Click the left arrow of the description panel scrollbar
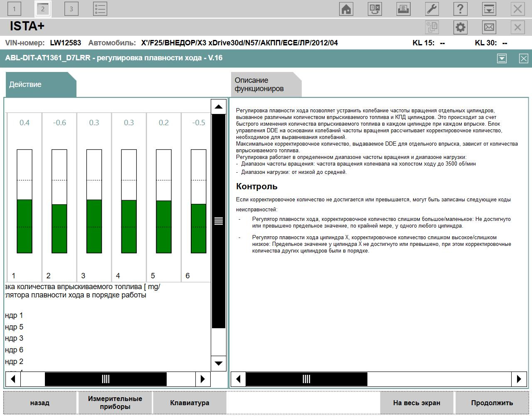Viewport: 532px width, 416px height. click(238, 379)
